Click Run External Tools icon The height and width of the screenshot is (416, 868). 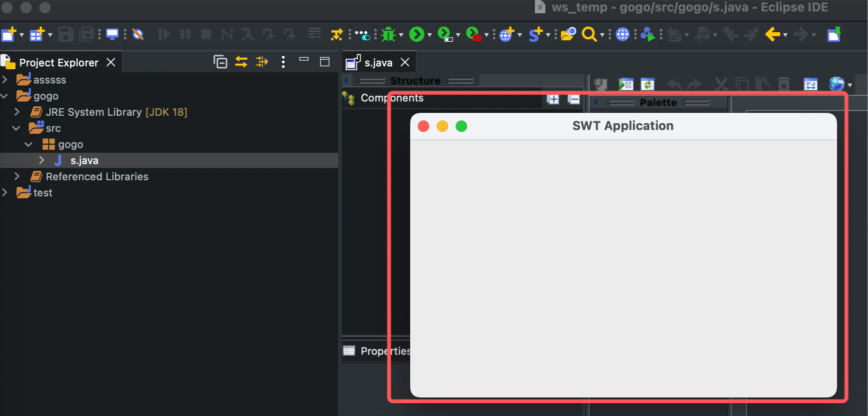(473, 34)
